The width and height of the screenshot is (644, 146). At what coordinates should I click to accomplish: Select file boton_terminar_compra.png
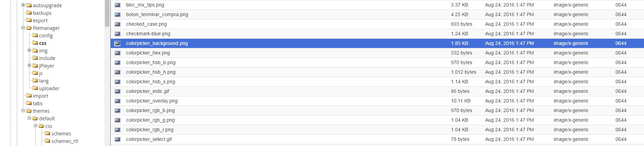point(157,14)
